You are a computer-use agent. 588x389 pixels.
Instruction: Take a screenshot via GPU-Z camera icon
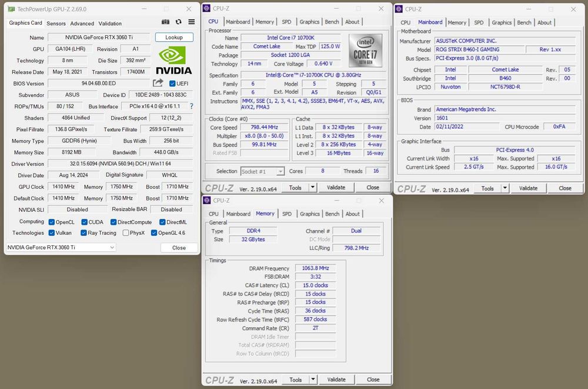[165, 22]
